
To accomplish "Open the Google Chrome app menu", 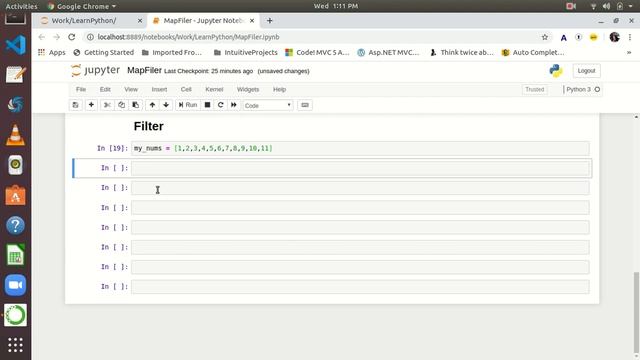I will [x=82, y=6].
